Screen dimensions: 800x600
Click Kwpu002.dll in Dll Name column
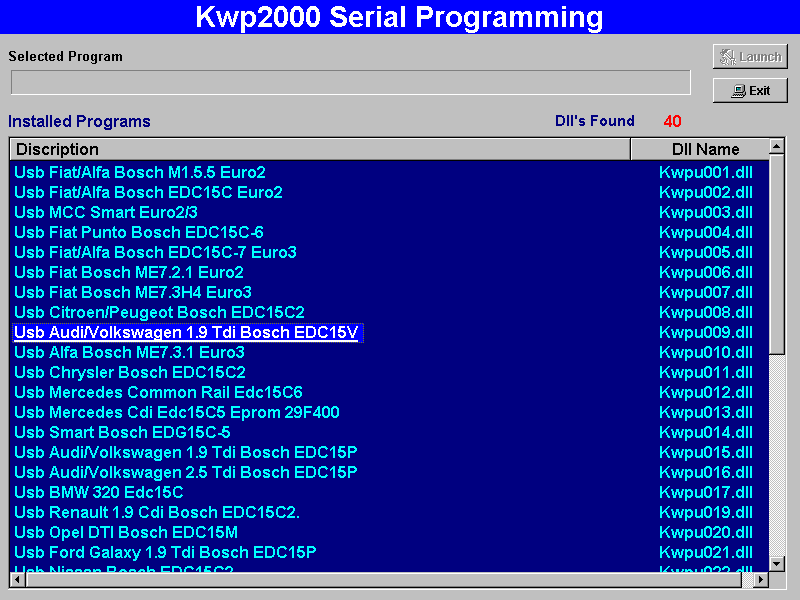click(x=706, y=192)
